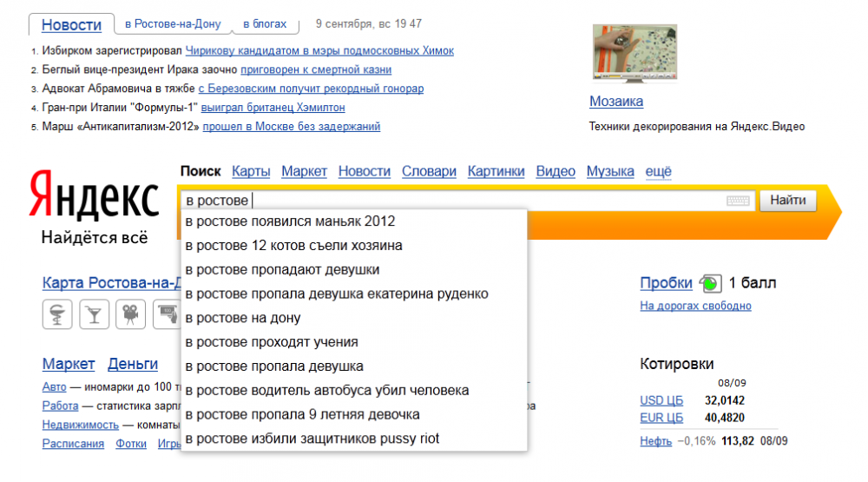The width and height of the screenshot is (868, 482).
Task: Expand the ещё more services link
Action: 658,171
